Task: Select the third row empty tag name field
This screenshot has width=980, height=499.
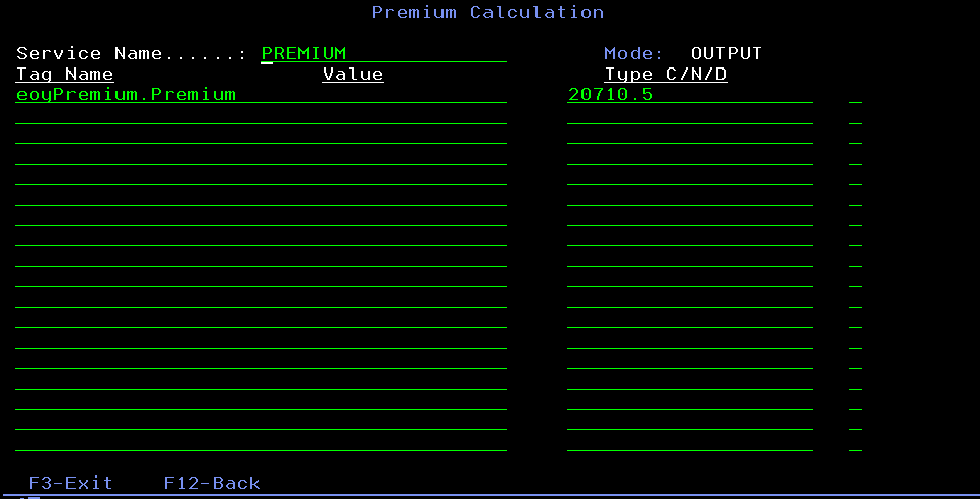Action: tap(261, 136)
